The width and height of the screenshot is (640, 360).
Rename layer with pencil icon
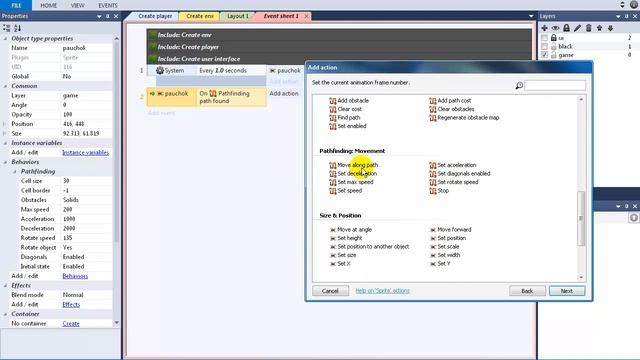577,28
